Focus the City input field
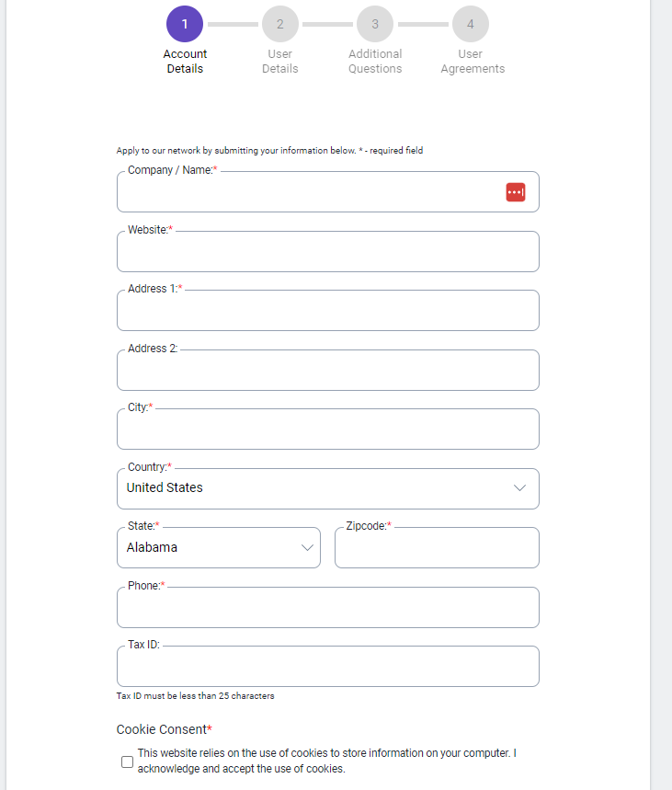Image resolution: width=672 pixels, height=790 pixels. point(328,429)
